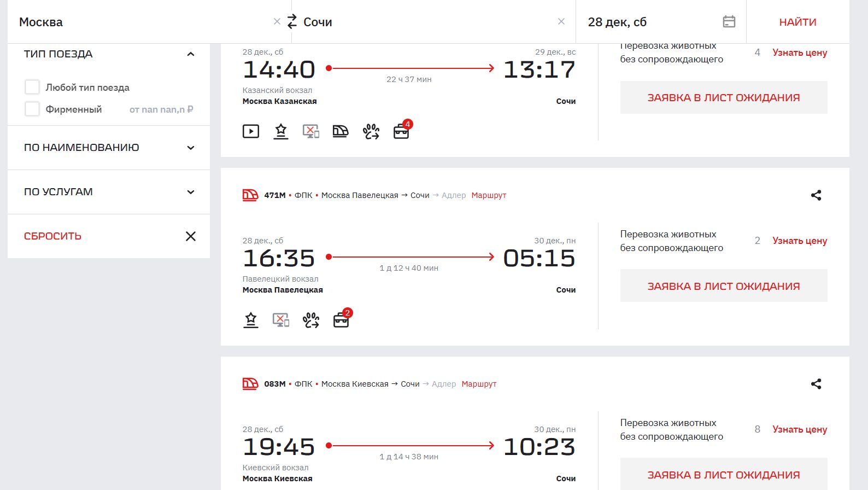Click the briefcase icon with badge 4
The height and width of the screenshot is (490, 868).
pos(402,131)
